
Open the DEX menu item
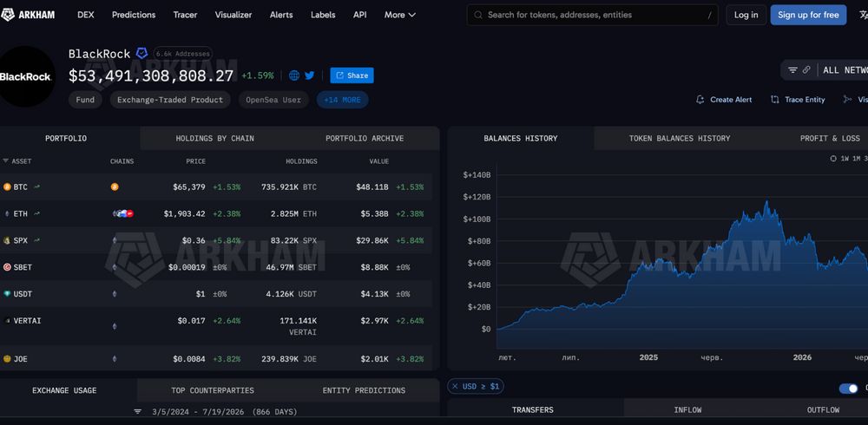point(86,15)
